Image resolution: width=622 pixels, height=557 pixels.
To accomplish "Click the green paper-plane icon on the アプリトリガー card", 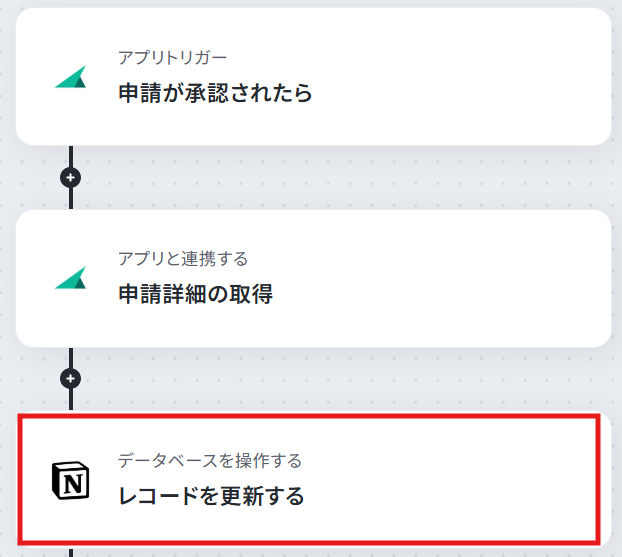I will [x=71, y=77].
